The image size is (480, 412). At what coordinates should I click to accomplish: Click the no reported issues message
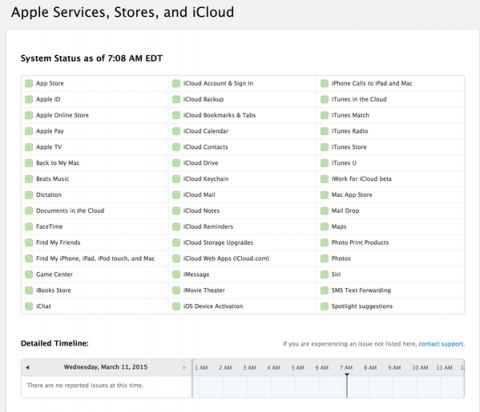(85, 385)
